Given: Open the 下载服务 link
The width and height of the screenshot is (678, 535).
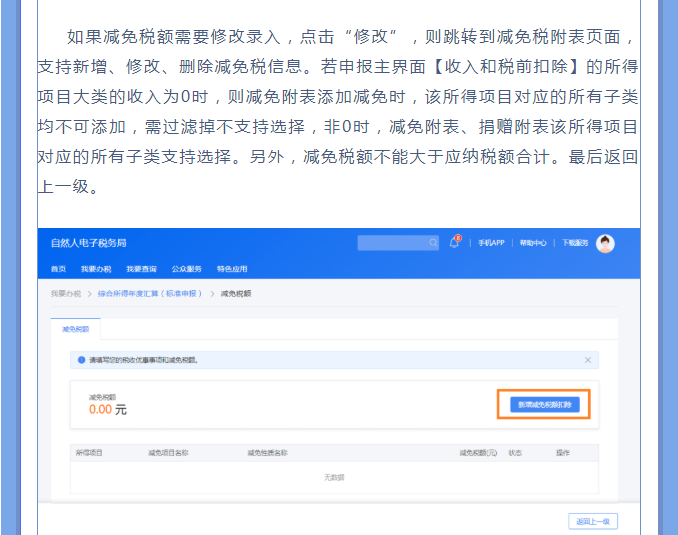Looking at the screenshot, I should pyautogui.click(x=575, y=243).
